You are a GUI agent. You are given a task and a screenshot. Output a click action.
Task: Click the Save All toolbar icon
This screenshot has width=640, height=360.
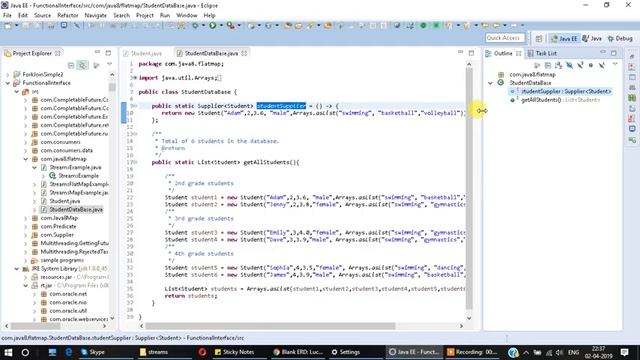[x=36, y=26]
